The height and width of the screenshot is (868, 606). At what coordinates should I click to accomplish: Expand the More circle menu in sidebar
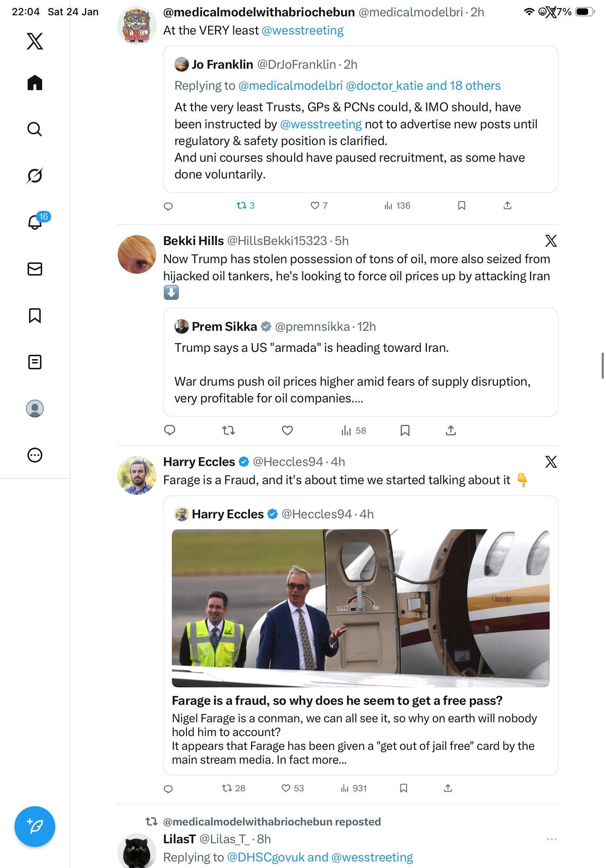[35, 455]
